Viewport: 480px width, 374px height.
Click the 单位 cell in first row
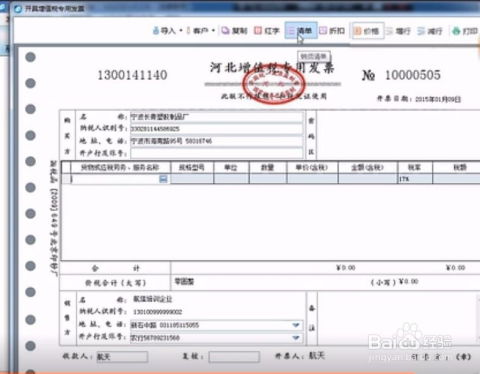[231, 179]
